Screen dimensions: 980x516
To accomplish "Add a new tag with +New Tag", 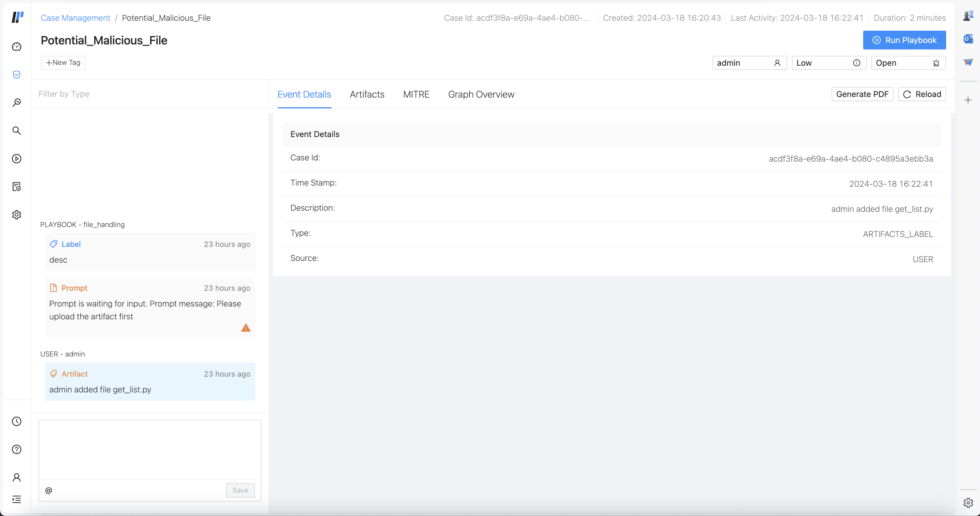I will pos(63,63).
